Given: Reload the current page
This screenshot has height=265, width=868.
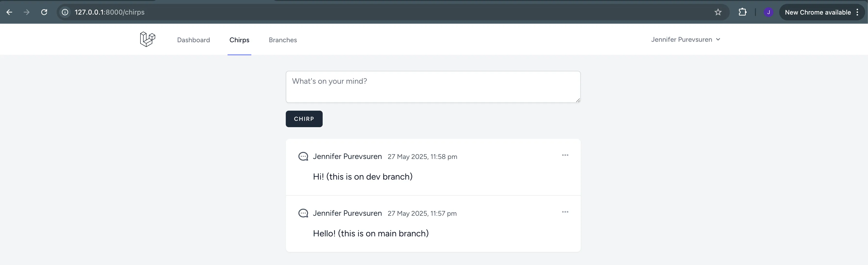Looking at the screenshot, I should (44, 12).
